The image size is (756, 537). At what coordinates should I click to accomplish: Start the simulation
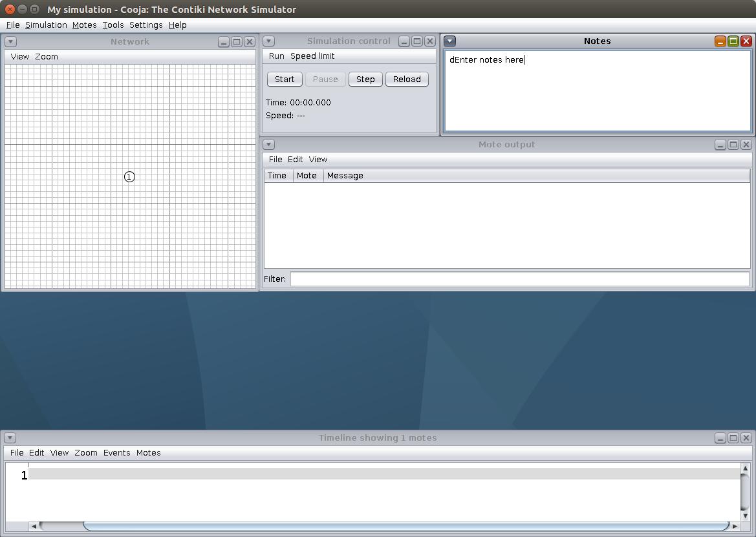[285, 79]
